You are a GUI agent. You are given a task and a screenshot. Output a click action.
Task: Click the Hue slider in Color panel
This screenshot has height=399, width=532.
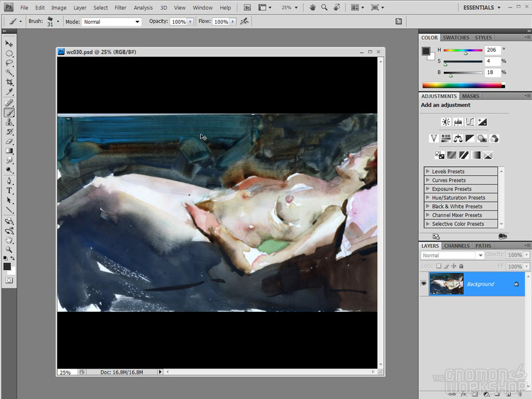click(463, 50)
